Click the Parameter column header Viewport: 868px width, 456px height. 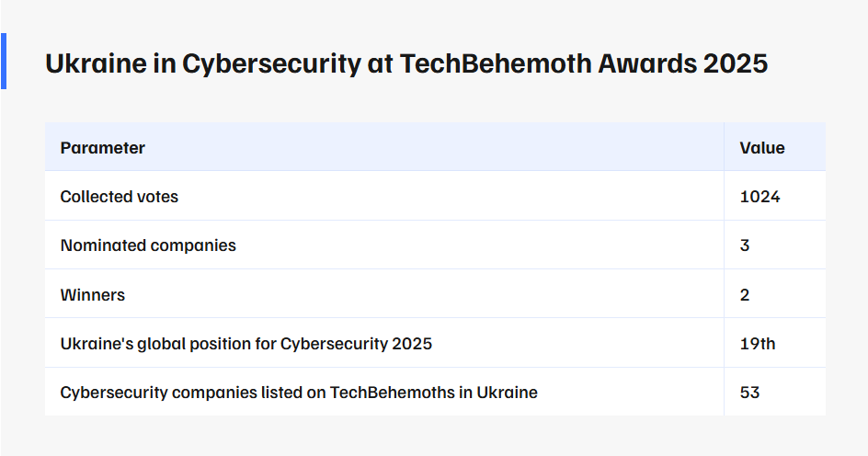coord(103,147)
